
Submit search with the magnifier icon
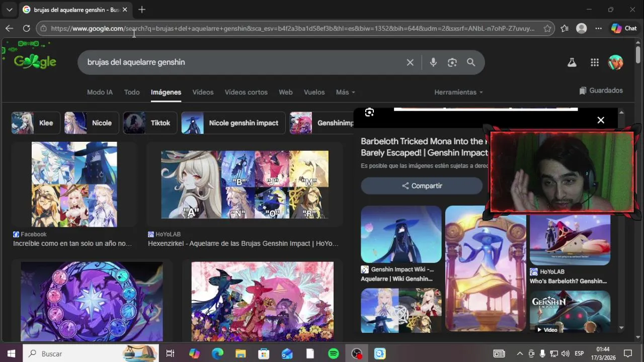(471, 62)
